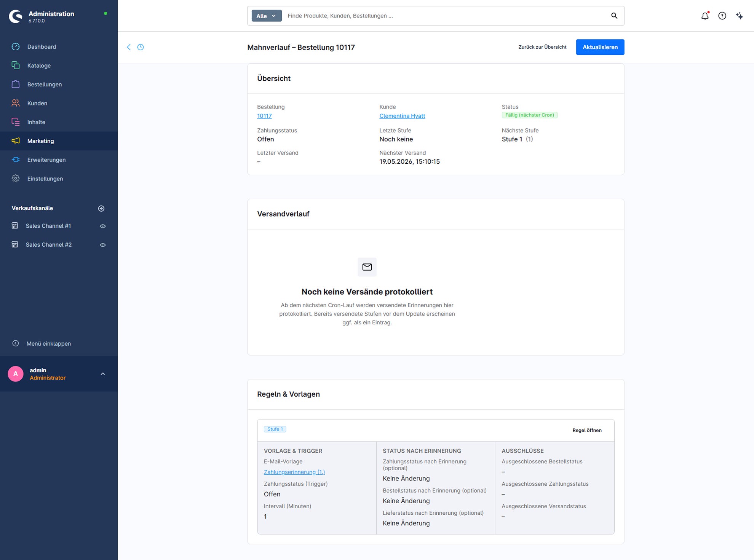Image resolution: width=754 pixels, height=560 pixels.
Task: Toggle visibility eye for Sales Channel #2
Action: tap(103, 245)
